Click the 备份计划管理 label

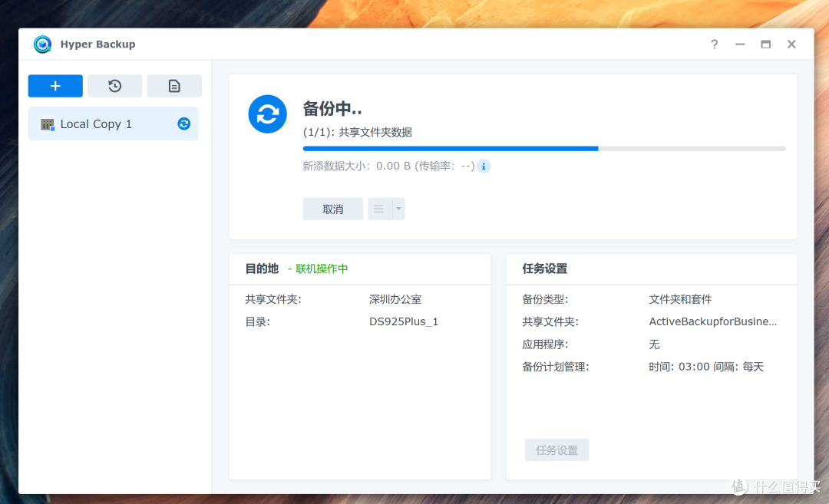(556, 367)
